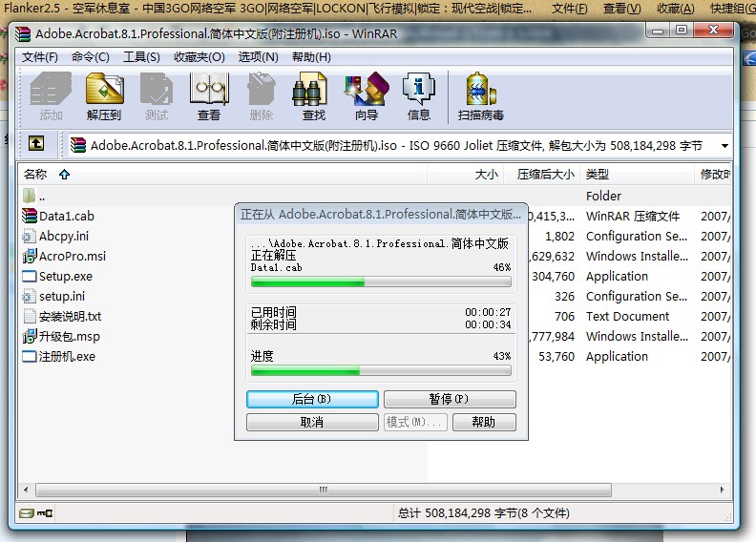Select the 注册机.exe file in list
Viewport: 756px width, 542px height.
(66, 357)
